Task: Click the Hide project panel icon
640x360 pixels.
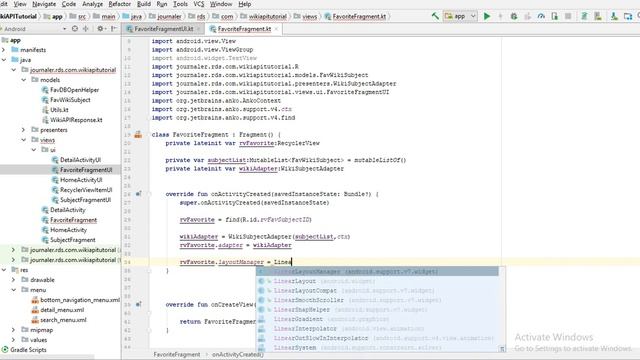Action: [114, 29]
